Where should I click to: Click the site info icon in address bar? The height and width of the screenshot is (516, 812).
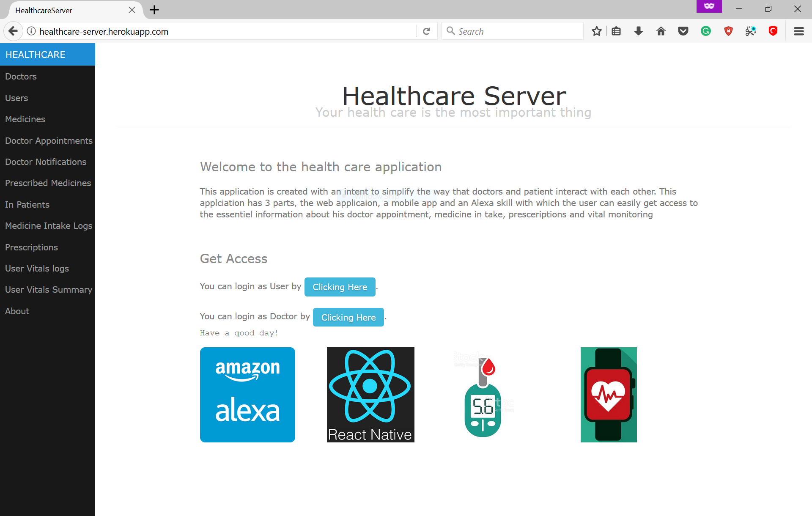31,31
